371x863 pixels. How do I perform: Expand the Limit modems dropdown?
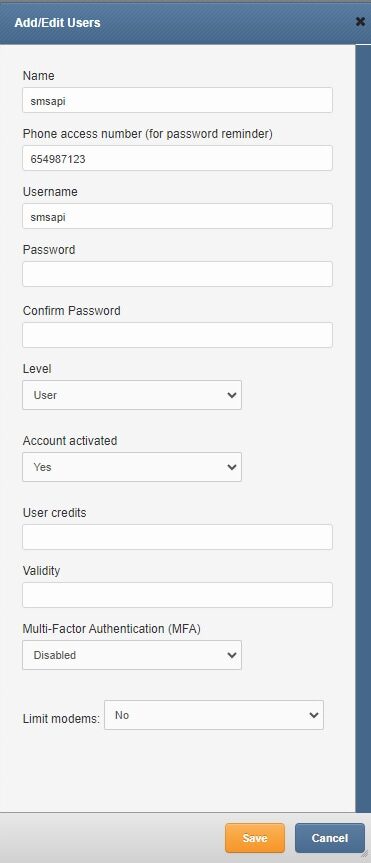pyautogui.click(x=214, y=715)
